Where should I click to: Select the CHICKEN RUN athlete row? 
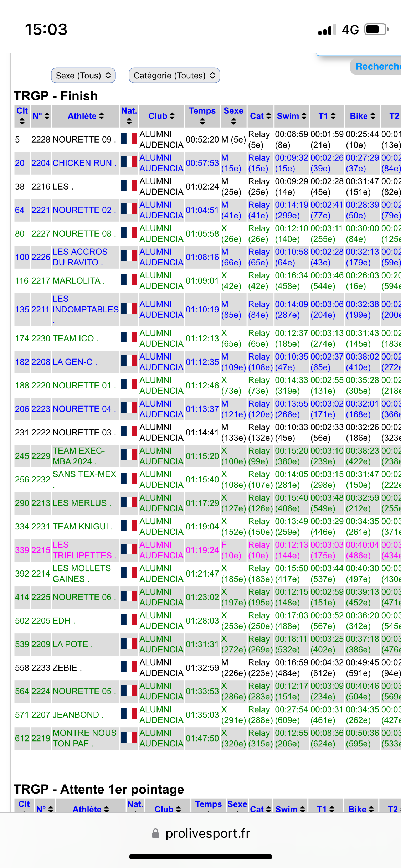click(x=84, y=163)
